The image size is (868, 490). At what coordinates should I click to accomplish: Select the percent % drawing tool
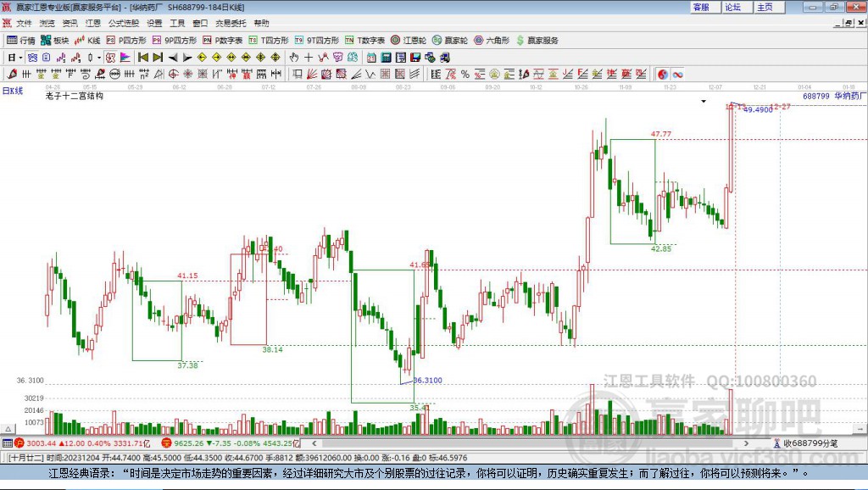[465, 75]
